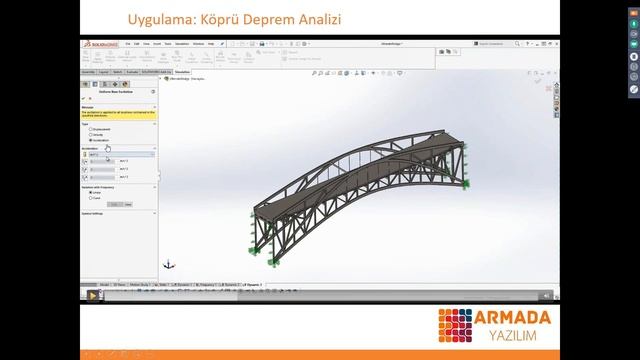Open the Window menu
640x360 pixels.
pyautogui.click(x=198, y=44)
